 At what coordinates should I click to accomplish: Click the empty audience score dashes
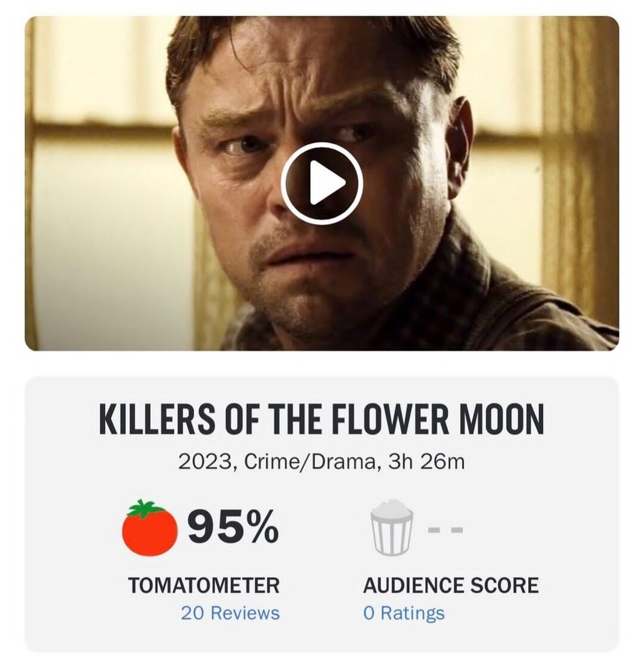pyautogui.click(x=444, y=528)
